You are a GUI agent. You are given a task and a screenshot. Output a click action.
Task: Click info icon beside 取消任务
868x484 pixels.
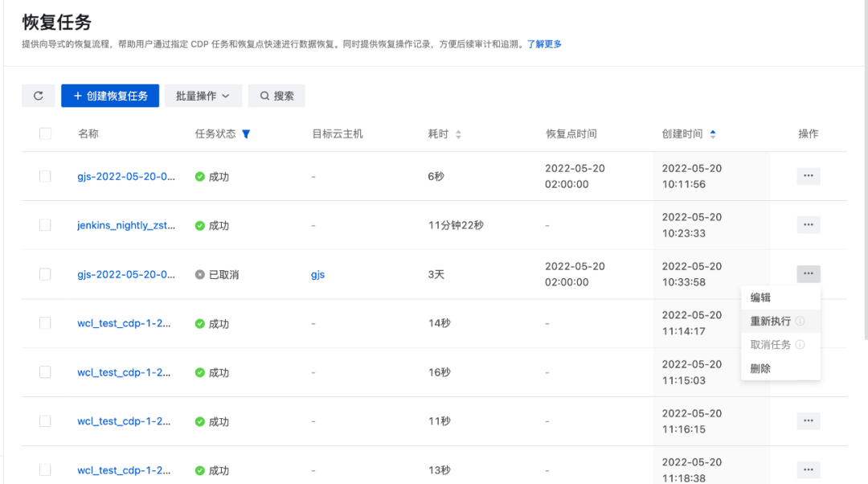[x=800, y=344]
